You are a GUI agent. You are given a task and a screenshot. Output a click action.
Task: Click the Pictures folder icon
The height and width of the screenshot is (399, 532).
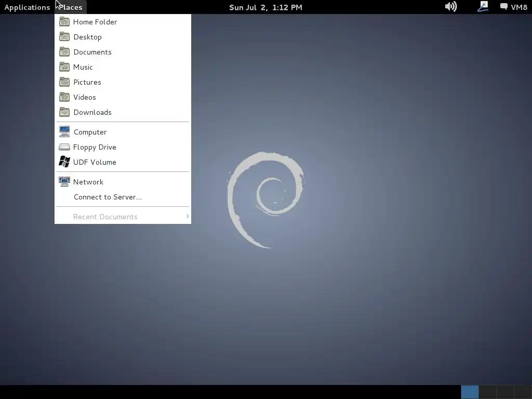click(x=64, y=82)
